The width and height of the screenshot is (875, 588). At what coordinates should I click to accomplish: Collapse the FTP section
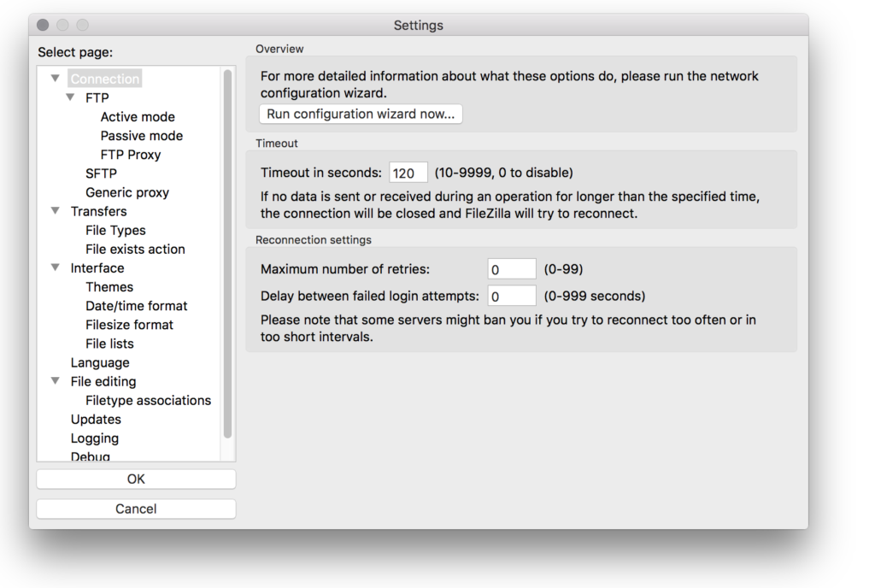click(x=70, y=97)
